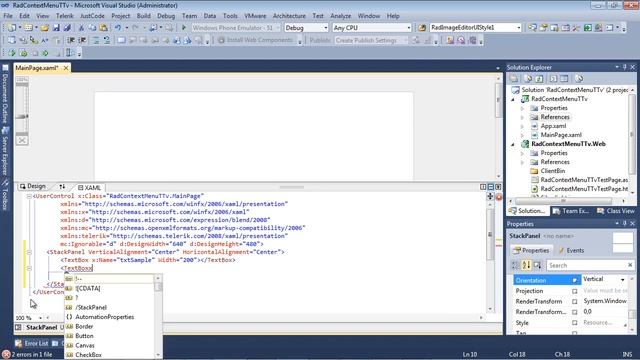Pin the Solution Explorer panel
Screen dimensions: 640x360
coord(624,67)
